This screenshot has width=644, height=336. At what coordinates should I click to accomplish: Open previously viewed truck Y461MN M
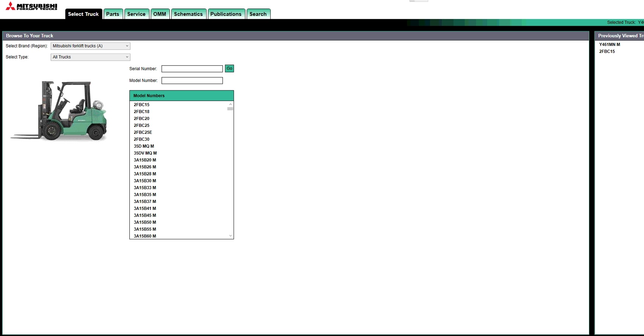609,44
